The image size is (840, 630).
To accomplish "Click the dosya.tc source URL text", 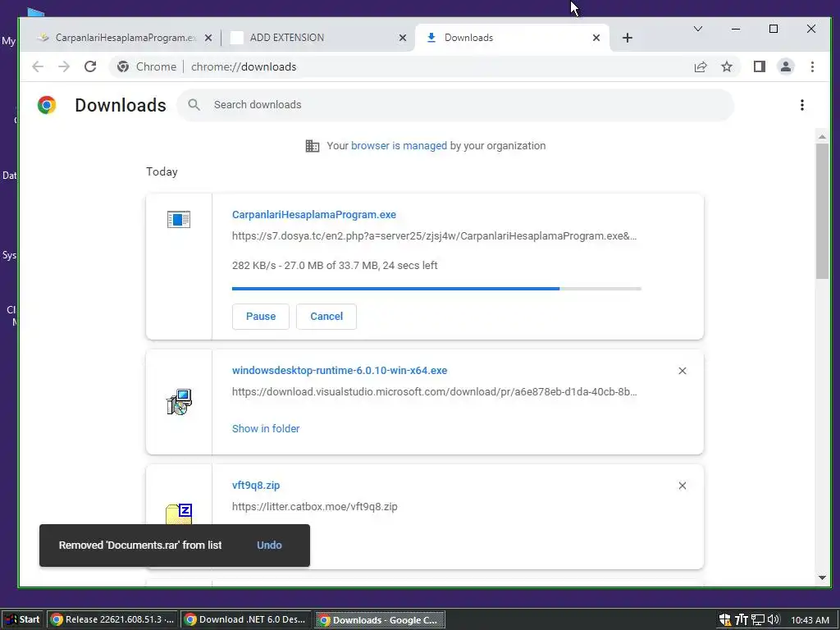I will 435,235.
